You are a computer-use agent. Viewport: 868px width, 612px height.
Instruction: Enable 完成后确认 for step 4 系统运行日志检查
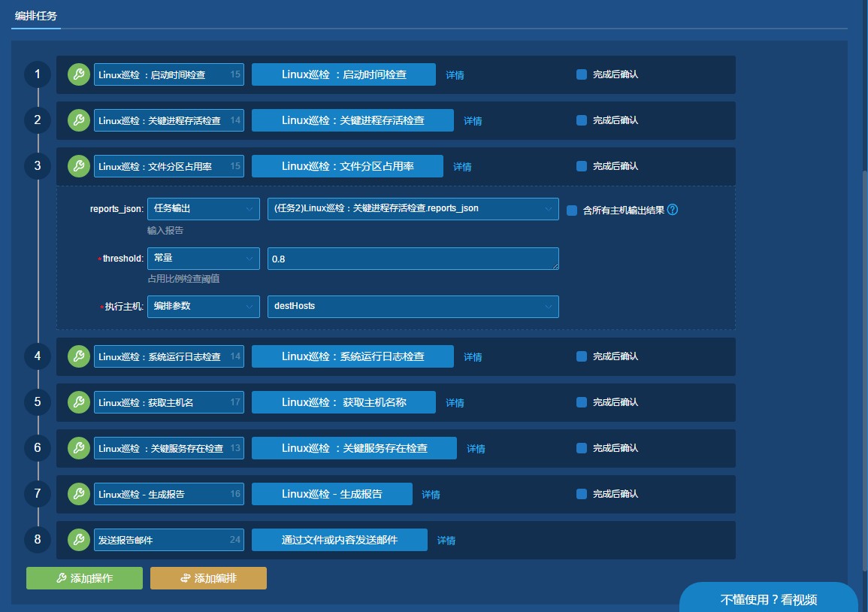point(581,356)
